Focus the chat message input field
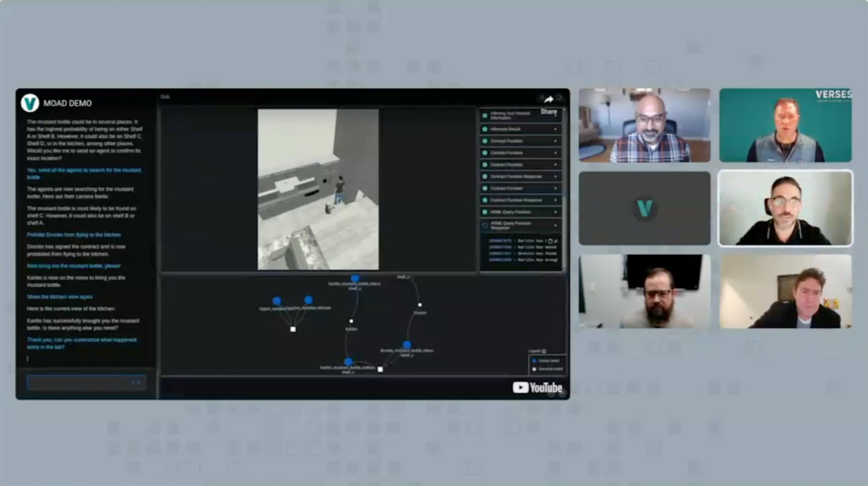The width and height of the screenshot is (868, 486). [78, 383]
